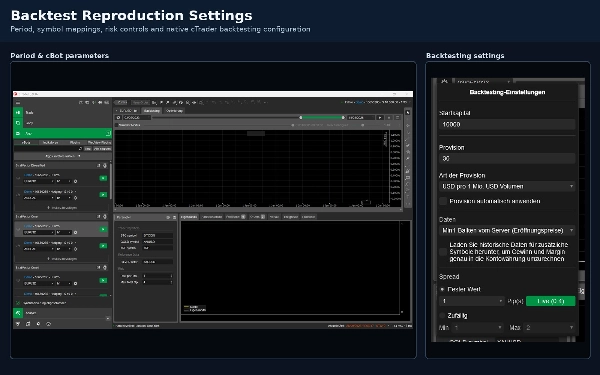Open the Positionen tab below the chart
Viewport: 600px width, 375px height.
(x=235, y=217)
